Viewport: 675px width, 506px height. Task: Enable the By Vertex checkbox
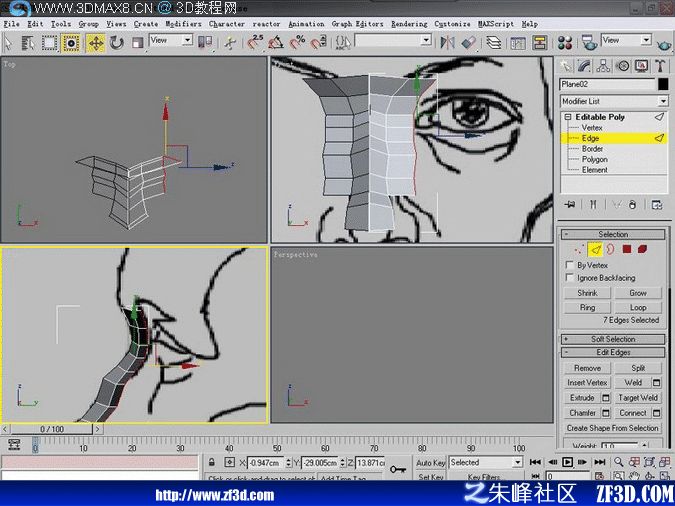[x=570, y=264]
